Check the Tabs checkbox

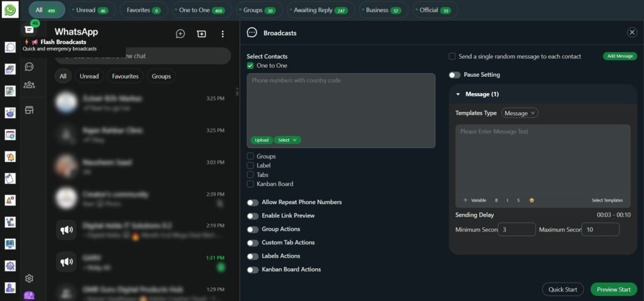[x=250, y=175]
